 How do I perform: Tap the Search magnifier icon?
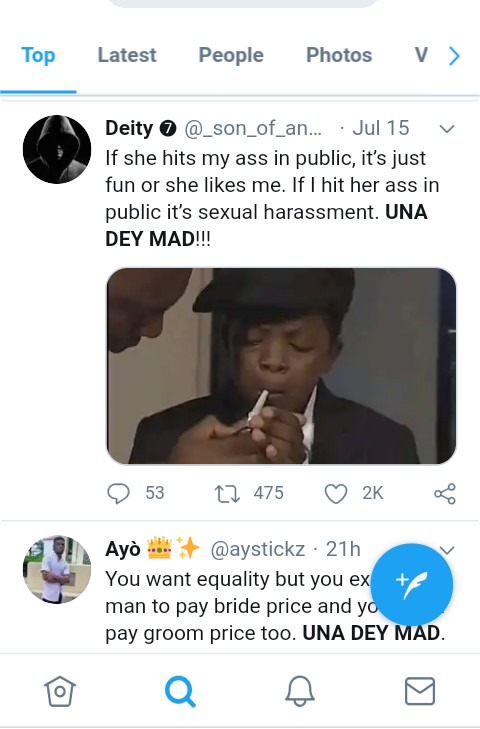point(180,691)
